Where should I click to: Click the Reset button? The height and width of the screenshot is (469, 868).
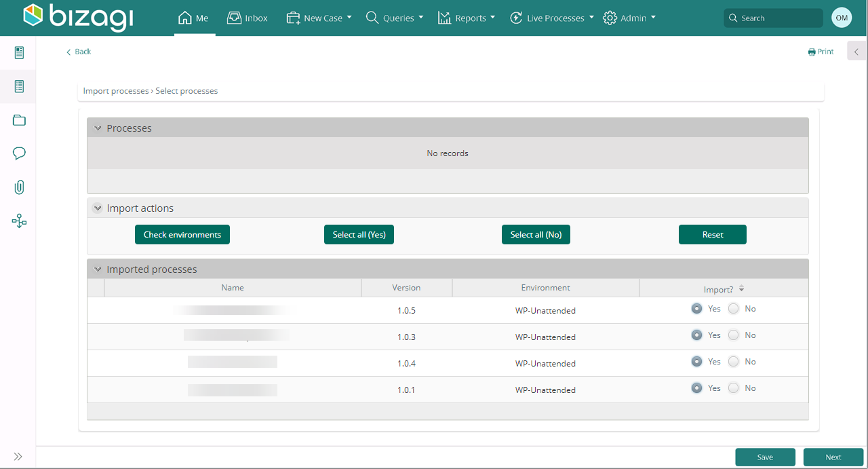coord(713,235)
